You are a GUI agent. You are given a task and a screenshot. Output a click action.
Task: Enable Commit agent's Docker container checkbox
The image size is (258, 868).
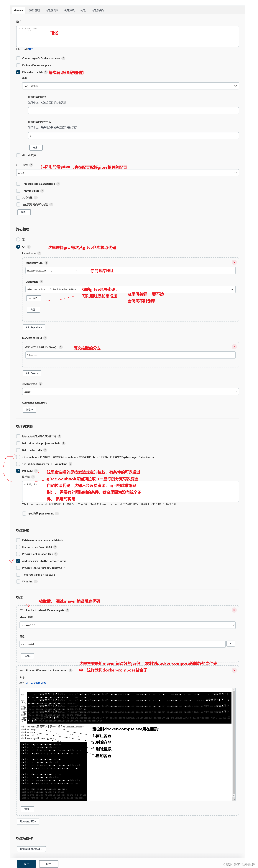pos(18,58)
